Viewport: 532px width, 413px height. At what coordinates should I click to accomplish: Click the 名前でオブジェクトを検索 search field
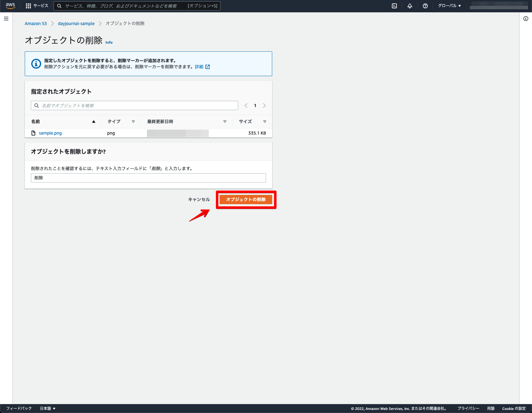(x=135, y=105)
